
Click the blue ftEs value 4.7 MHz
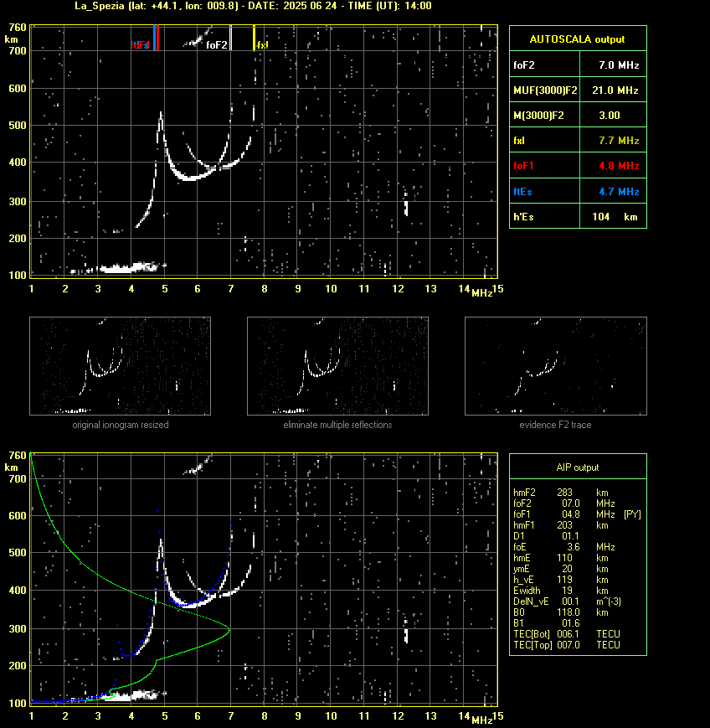[x=619, y=191]
